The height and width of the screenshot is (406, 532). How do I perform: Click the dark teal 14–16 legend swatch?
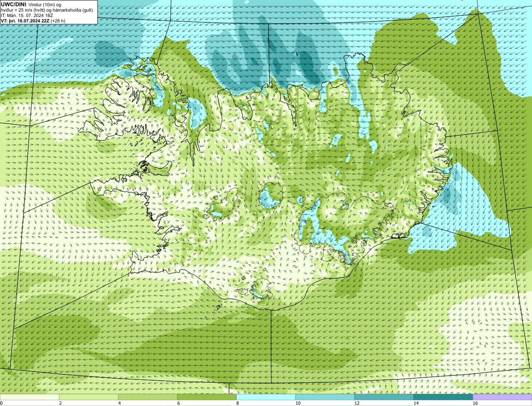[x=443, y=397]
